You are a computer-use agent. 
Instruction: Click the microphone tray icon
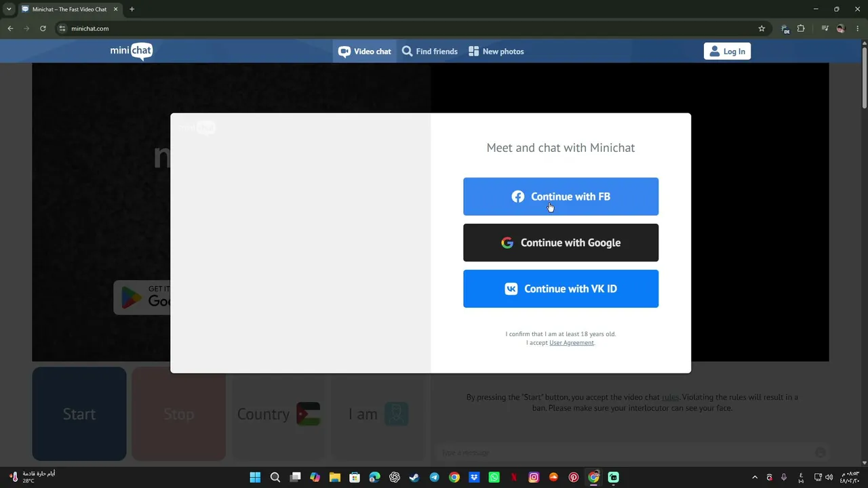point(784,477)
